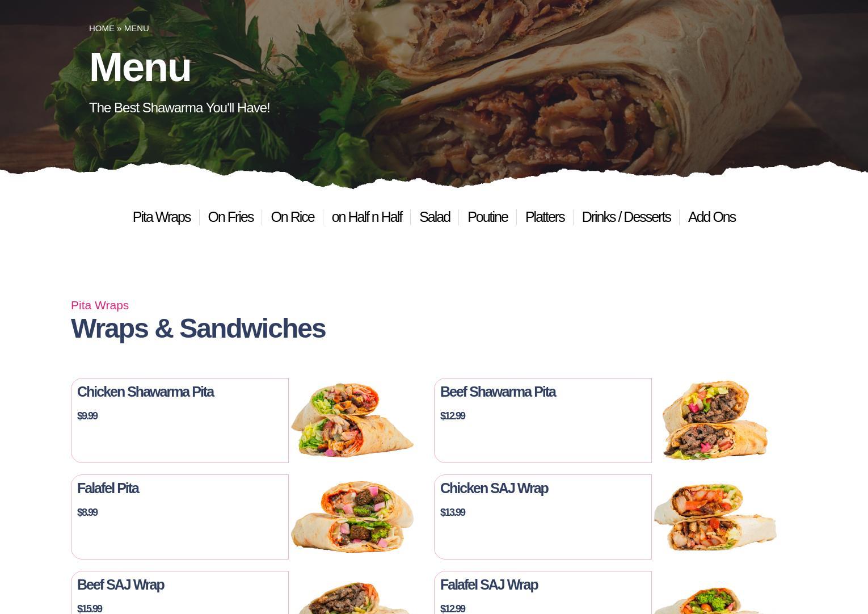The height and width of the screenshot is (614, 868).
Task: View the Salad menu section
Action: tap(435, 217)
